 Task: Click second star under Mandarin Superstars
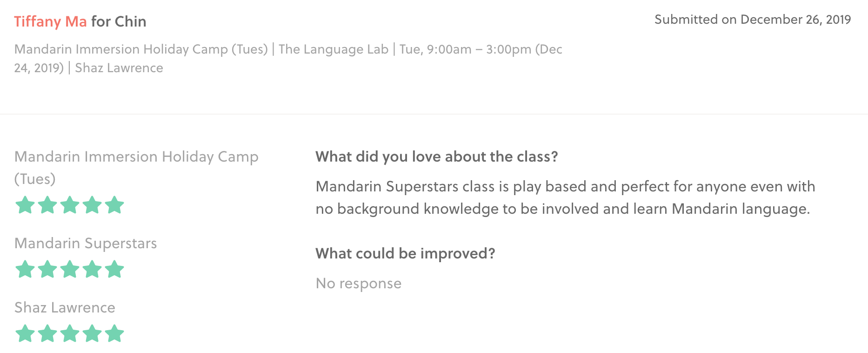point(47,269)
